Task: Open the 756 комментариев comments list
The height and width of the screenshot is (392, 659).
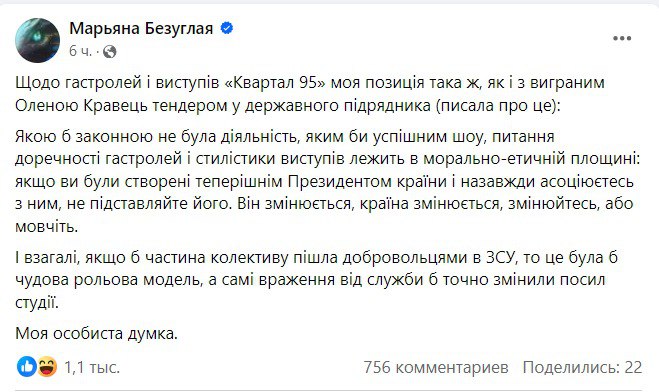Action: click(436, 368)
